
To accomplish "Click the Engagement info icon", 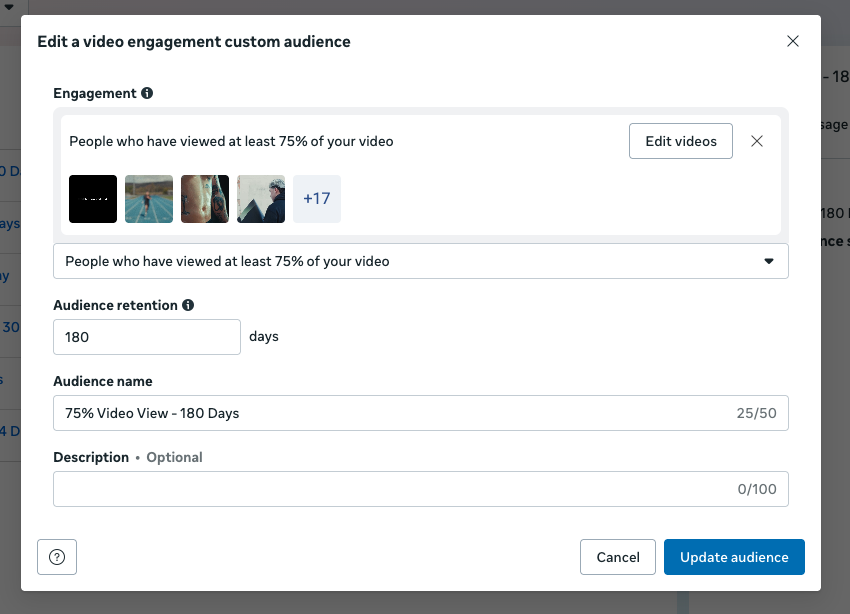I will [147, 93].
